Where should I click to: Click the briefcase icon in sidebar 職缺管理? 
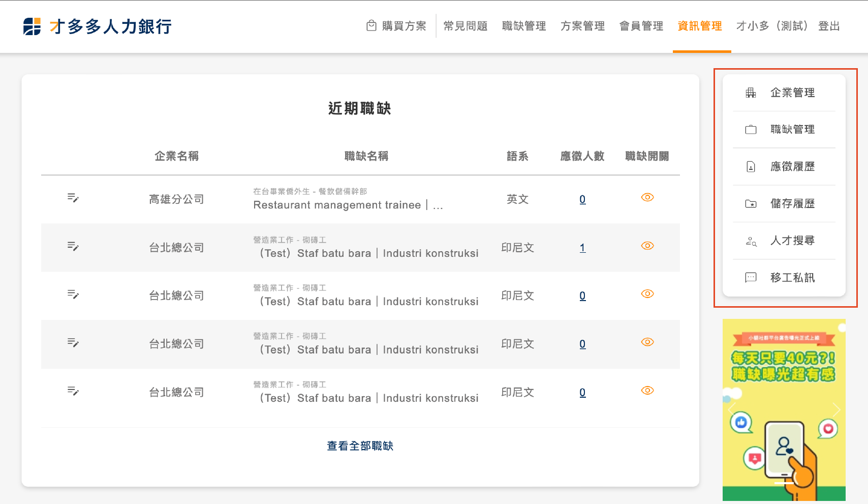[x=751, y=130]
